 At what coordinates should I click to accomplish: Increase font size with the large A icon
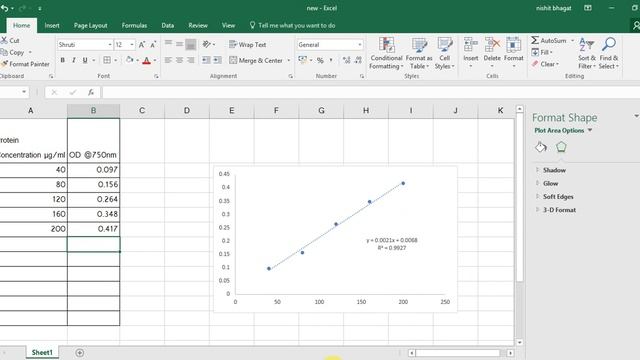142,44
